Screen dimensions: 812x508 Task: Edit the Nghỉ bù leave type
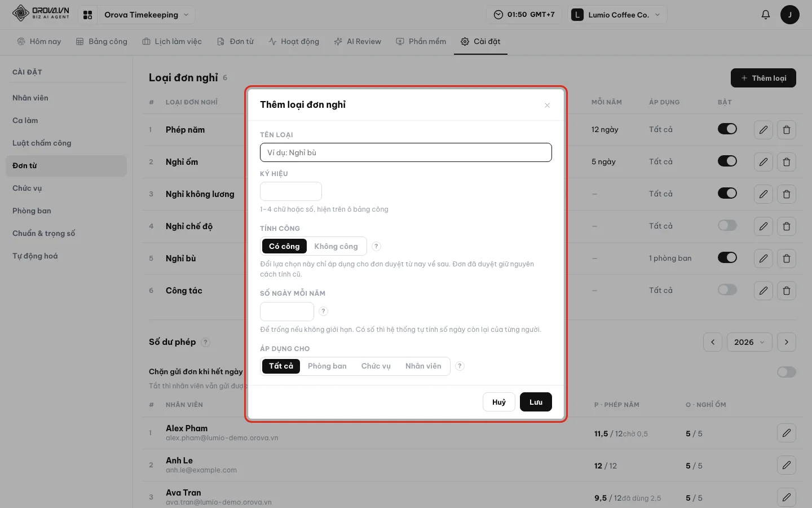coord(763,259)
